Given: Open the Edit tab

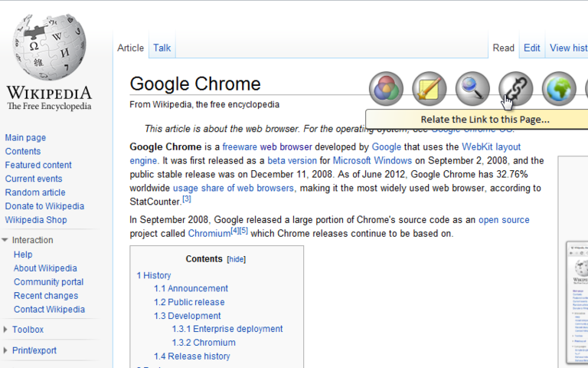Looking at the screenshot, I should pyautogui.click(x=532, y=48).
